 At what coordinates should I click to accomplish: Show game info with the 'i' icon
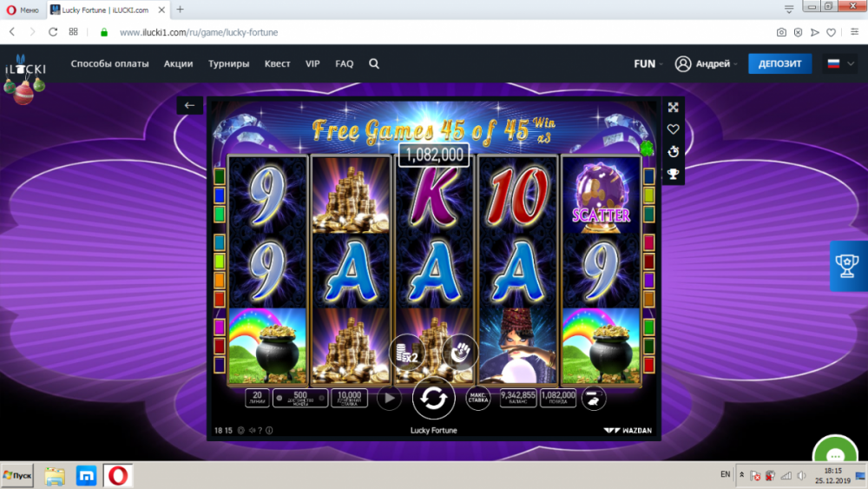(270, 430)
